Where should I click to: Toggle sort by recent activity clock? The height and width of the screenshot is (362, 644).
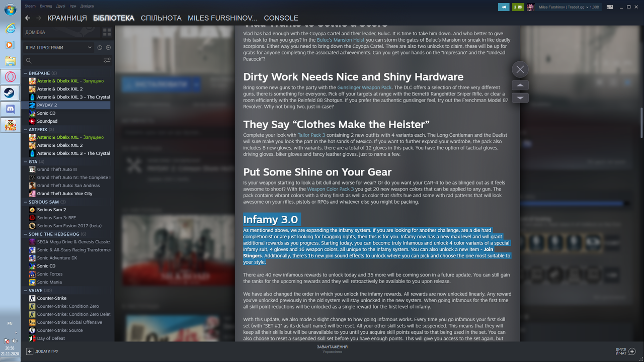coord(100,47)
